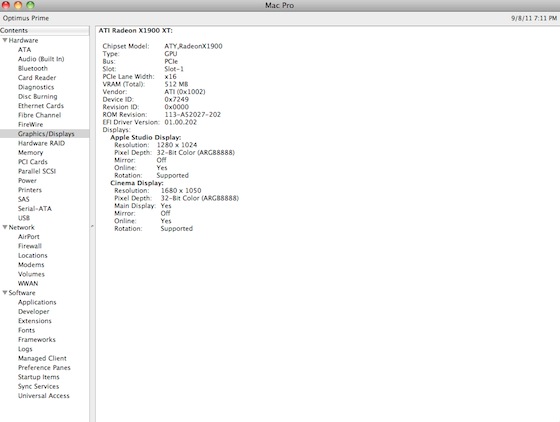Open the Logs software entry
The width and height of the screenshot is (560, 422).
tap(25, 349)
